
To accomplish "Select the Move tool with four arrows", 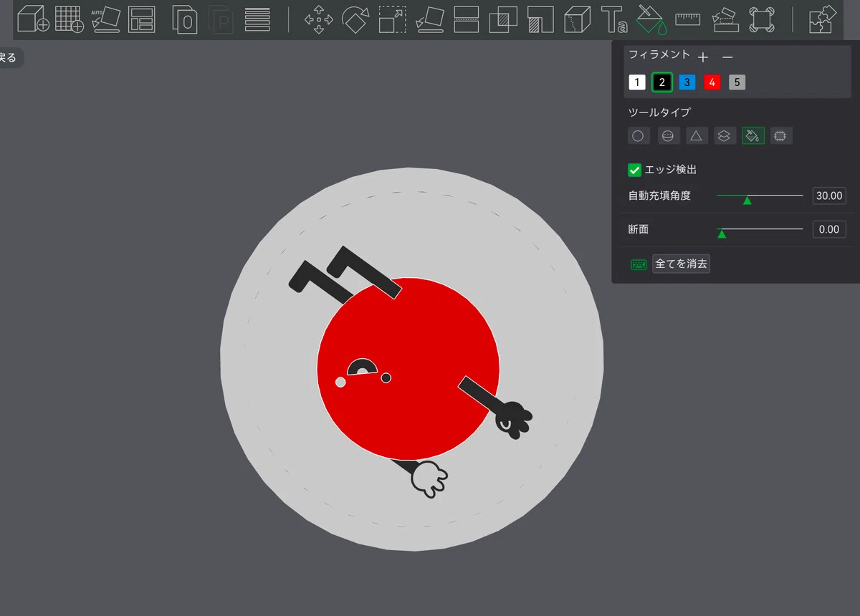I will click(319, 19).
